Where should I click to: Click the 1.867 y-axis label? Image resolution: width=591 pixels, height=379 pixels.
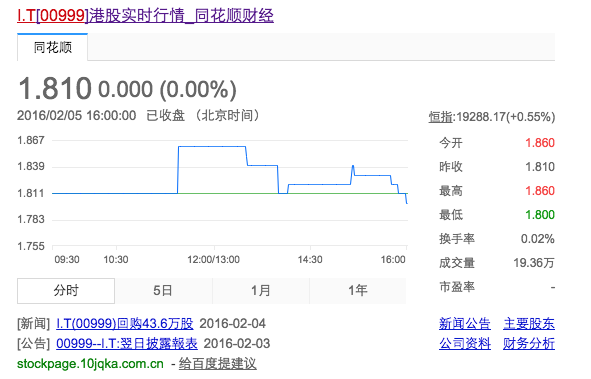(31, 140)
